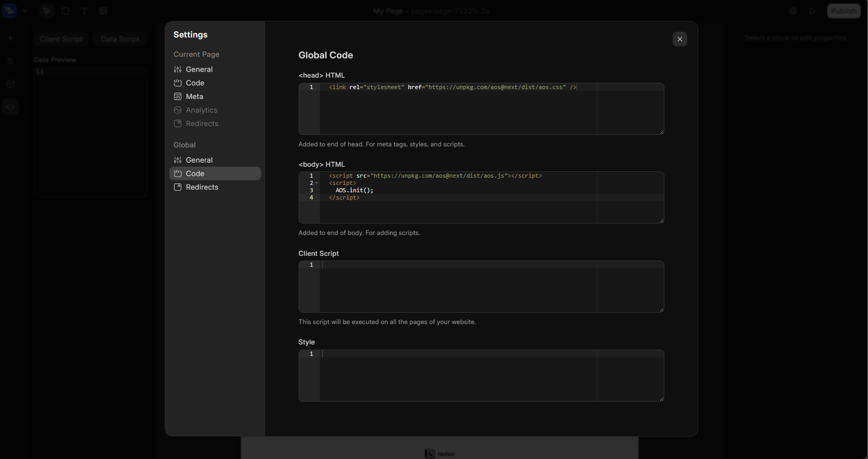868x459 pixels.
Task: Open Redirects under Global section
Action: click(x=215, y=187)
